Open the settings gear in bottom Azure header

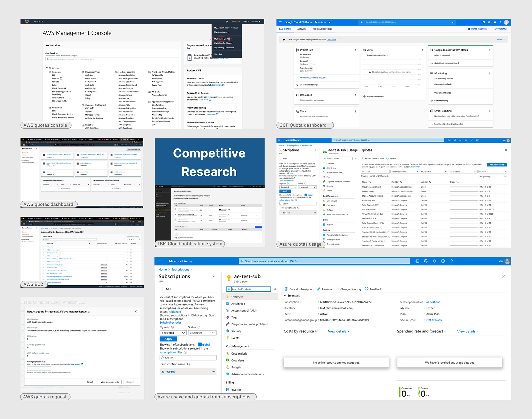click(x=443, y=261)
